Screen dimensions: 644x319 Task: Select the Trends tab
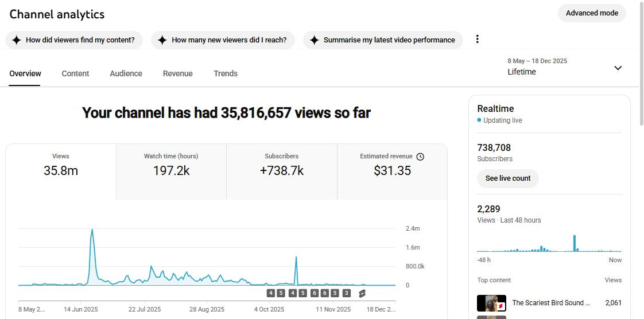226,73
